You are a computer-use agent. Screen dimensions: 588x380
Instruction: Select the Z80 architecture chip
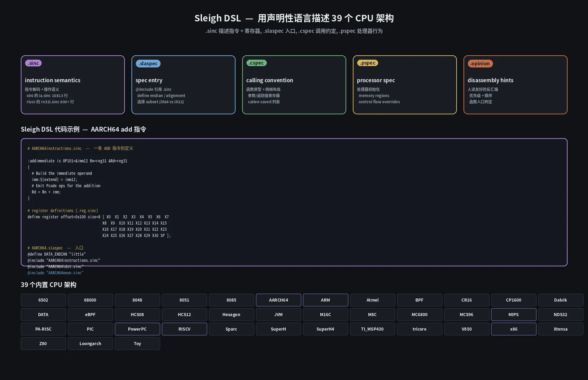[43, 343]
